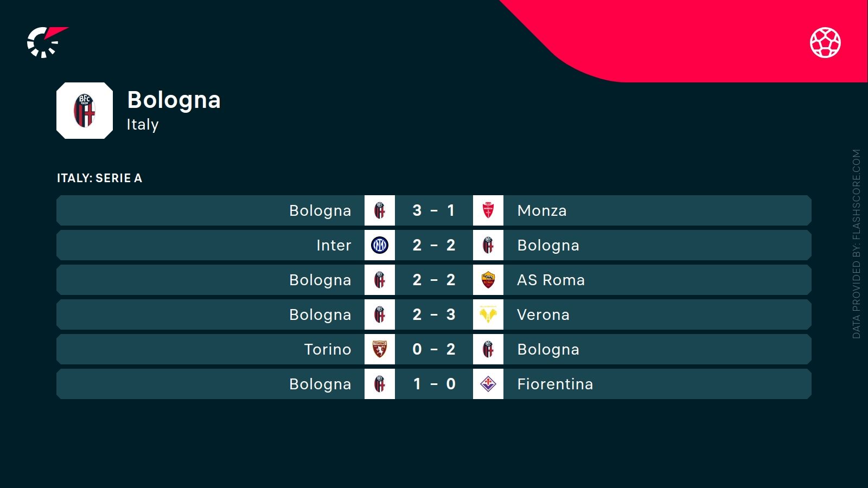Image resolution: width=868 pixels, height=488 pixels.
Task: Select the 2 - 2 Inter vs Bologna score
Action: point(433,245)
